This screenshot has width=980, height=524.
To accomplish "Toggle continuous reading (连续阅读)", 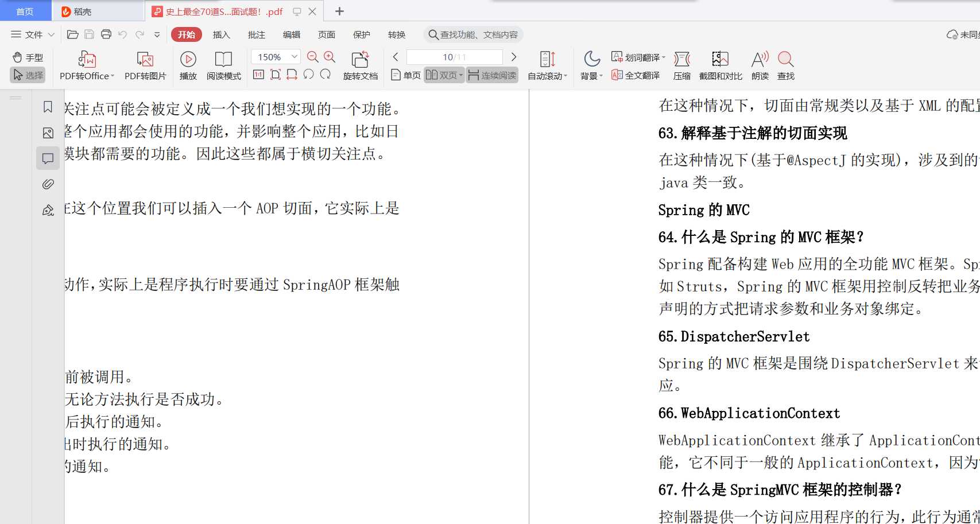I will point(492,75).
